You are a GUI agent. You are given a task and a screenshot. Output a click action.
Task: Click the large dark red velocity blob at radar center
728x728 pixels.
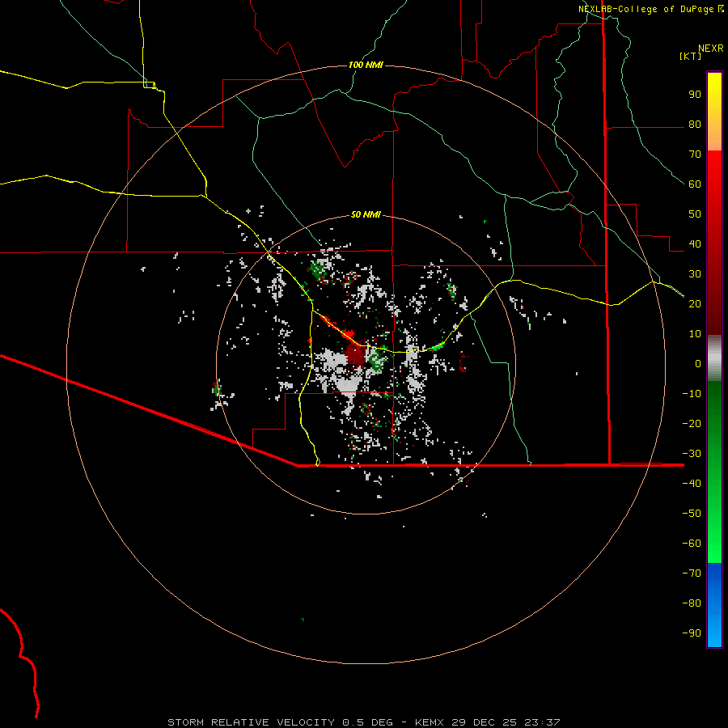[x=355, y=353]
